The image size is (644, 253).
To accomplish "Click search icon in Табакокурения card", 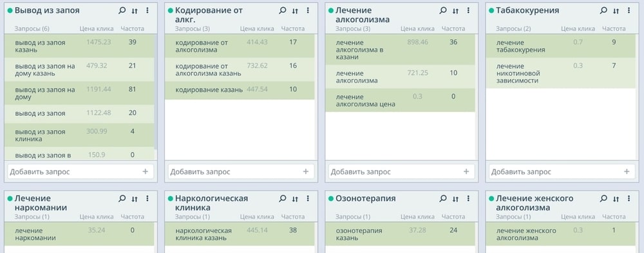I will pyautogui.click(x=603, y=11).
